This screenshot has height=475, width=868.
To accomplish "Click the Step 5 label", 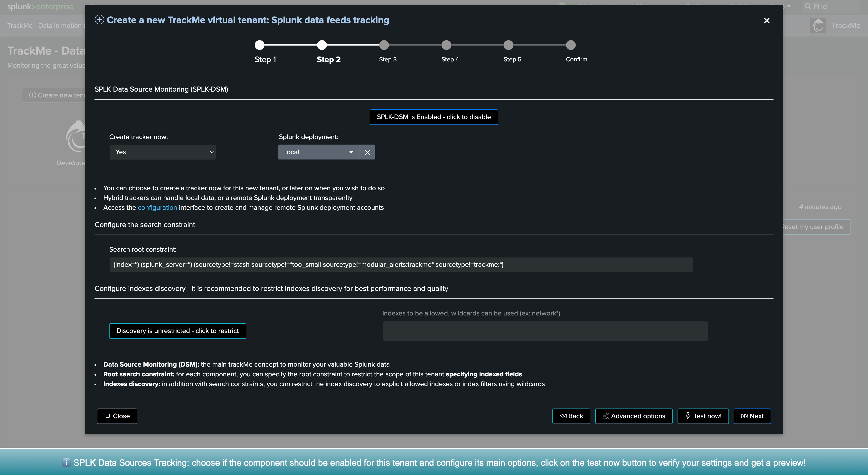I will coord(512,59).
